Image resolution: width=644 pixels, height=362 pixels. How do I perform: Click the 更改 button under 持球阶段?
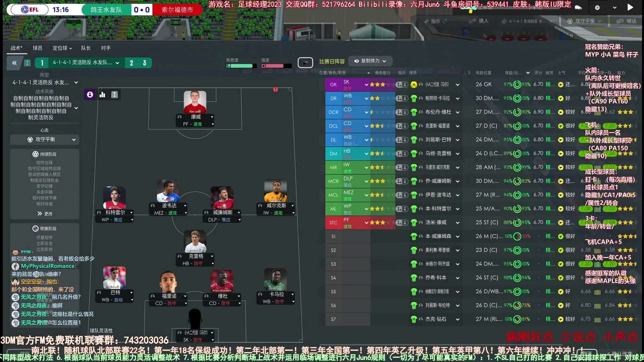point(45,214)
